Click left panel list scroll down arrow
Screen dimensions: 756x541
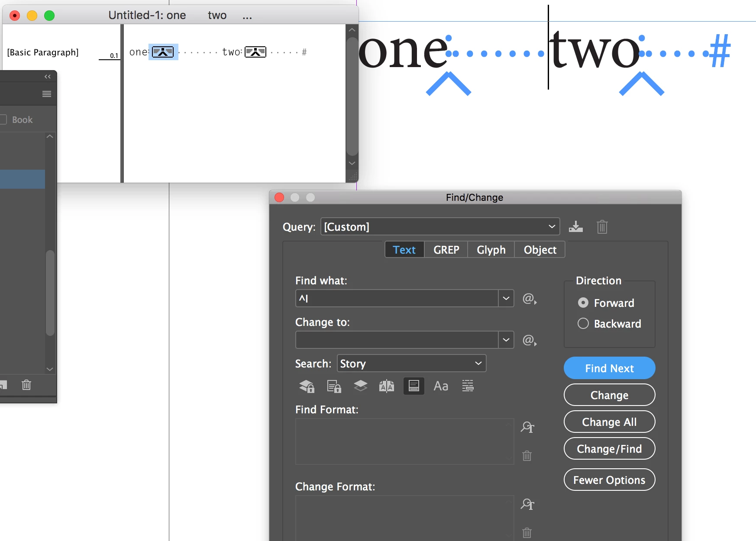pyautogui.click(x=50, y=369)
